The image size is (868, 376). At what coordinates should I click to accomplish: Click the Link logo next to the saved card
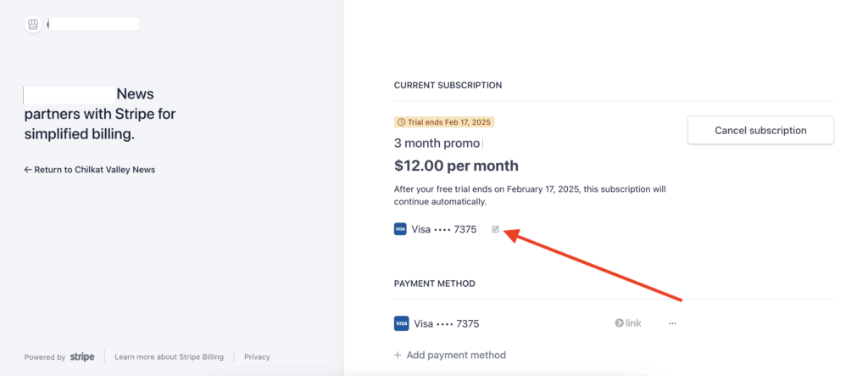tap(628, 323)
